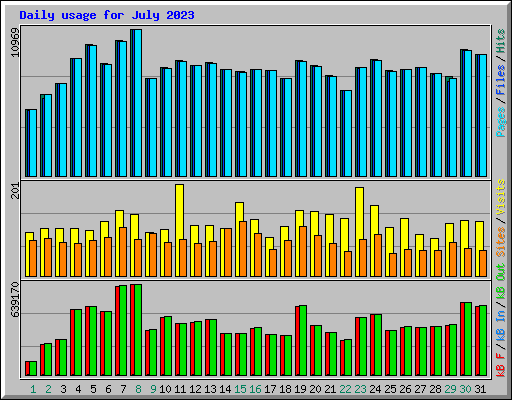
Task: Click day label 31 on x-axis
Action: coord(480,389)
